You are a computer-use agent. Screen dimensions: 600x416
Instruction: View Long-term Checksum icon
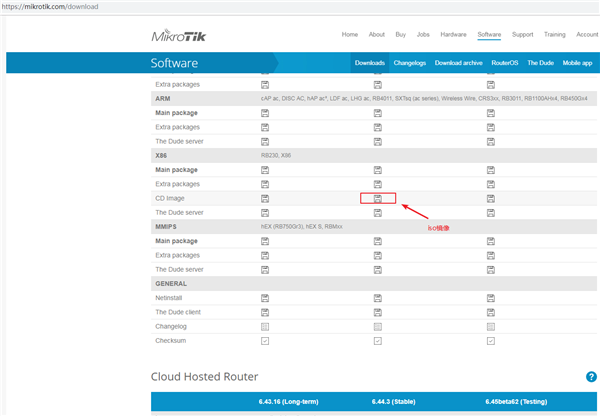point(265,341)
